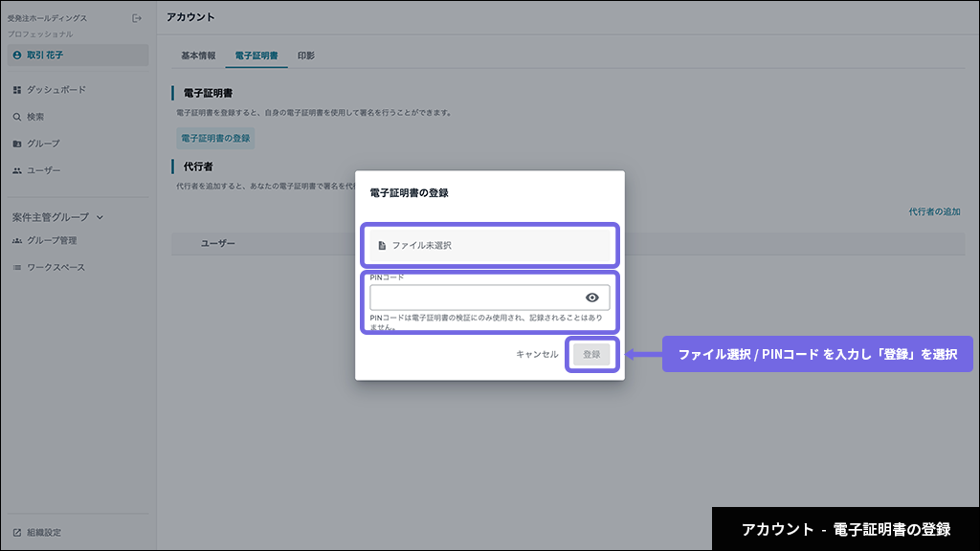Click the 組織設定 external link icon

[17, 533]
